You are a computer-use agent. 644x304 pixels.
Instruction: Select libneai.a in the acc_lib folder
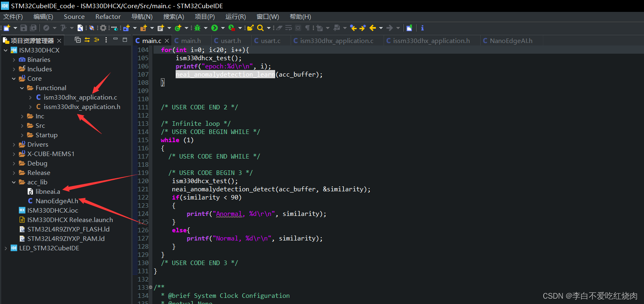(x=47, y=192)
